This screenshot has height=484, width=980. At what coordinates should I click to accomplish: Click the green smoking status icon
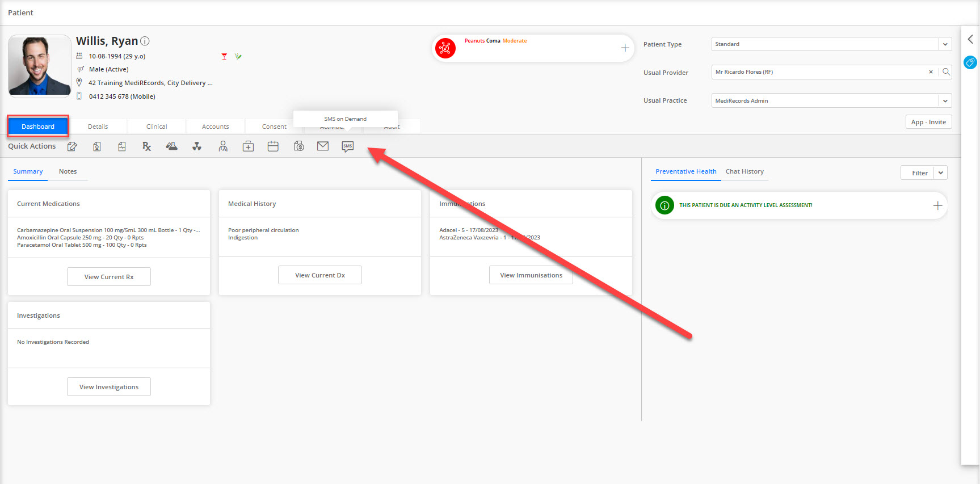[x=238, y=56]
